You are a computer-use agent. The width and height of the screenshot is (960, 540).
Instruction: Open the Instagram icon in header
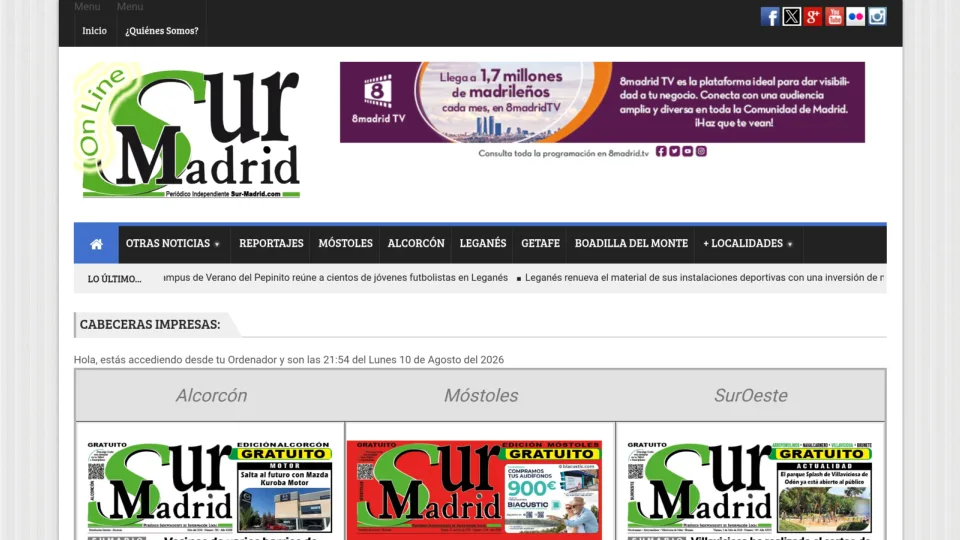877,17
